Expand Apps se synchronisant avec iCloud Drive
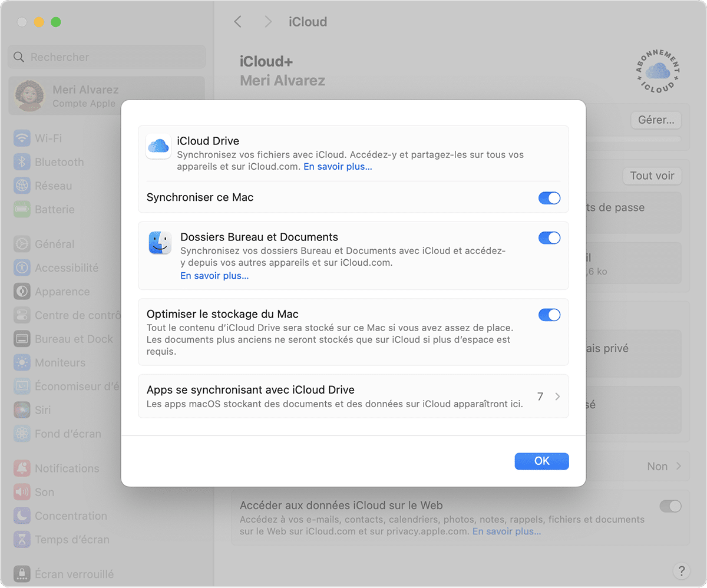This screenshot has height=588, width=707. point(353,397)
